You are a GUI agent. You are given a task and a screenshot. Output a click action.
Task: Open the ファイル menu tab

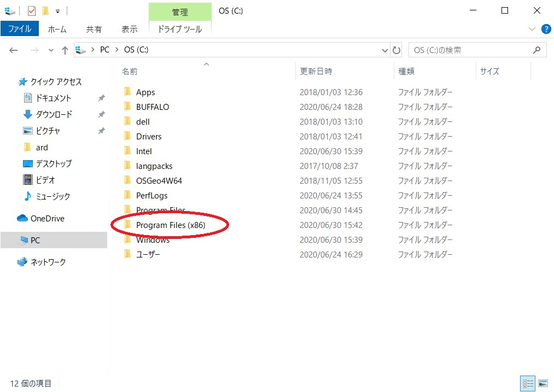tap(20, 29)
